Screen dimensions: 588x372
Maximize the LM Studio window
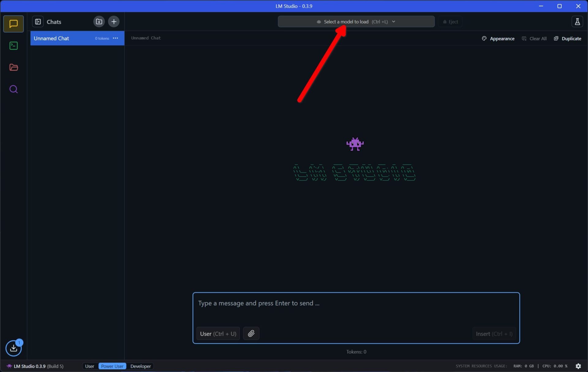point(559,6)
